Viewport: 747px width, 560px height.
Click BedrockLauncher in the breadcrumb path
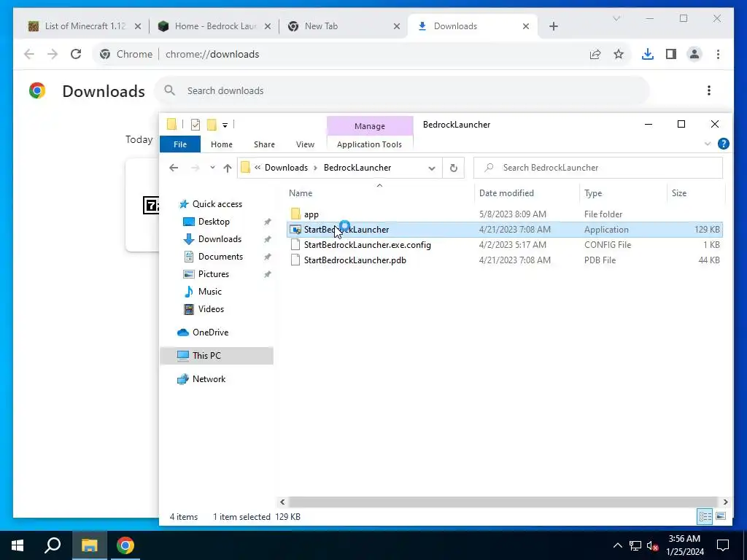click(x=357, y=168)
